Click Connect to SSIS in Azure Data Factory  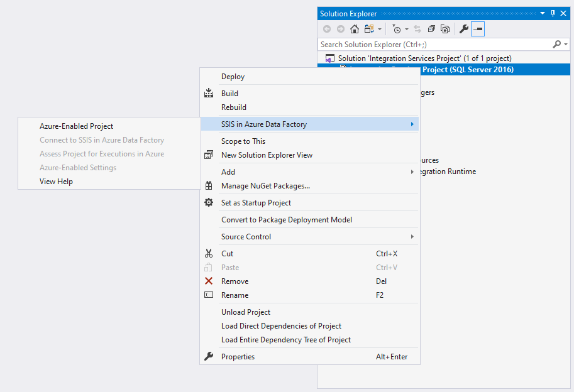click(109, 140)
